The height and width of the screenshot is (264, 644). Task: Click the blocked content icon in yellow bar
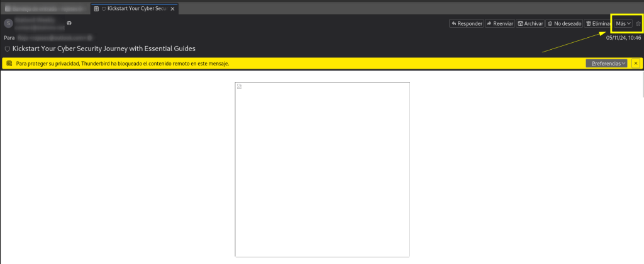(9, 64)
